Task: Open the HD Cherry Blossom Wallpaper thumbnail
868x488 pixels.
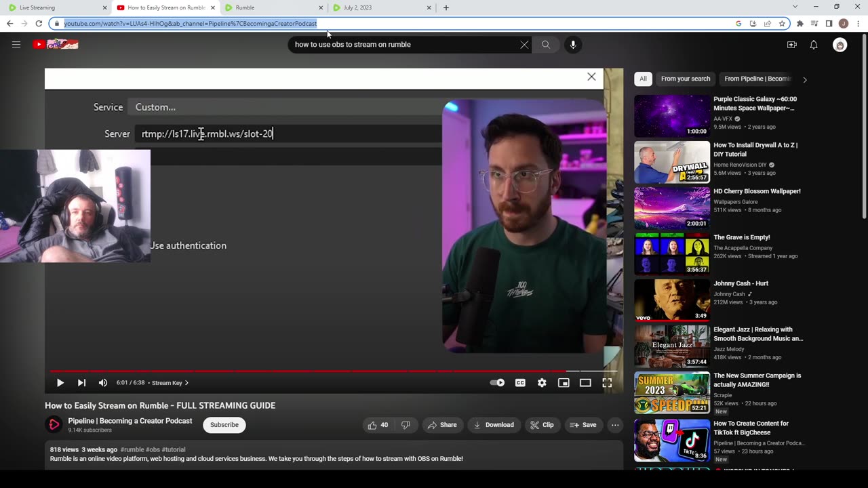Action: 672,208
